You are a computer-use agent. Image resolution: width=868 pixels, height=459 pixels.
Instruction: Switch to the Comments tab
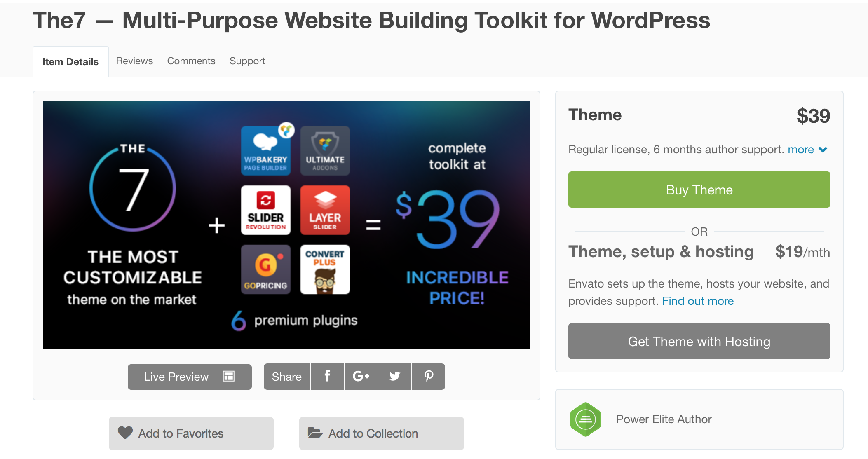point(191,61)
